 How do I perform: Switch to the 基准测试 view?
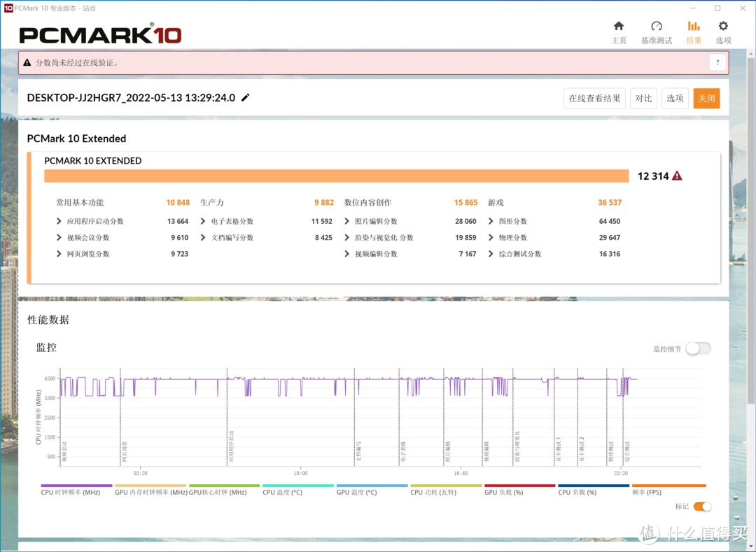[656, 28]
